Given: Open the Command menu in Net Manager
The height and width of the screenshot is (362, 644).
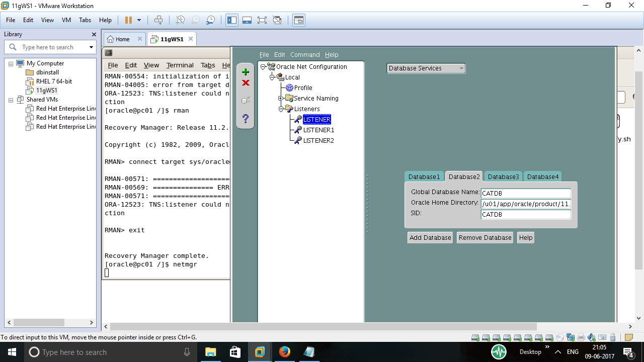Looking at the screenshot, I should (x=305, y=55).
